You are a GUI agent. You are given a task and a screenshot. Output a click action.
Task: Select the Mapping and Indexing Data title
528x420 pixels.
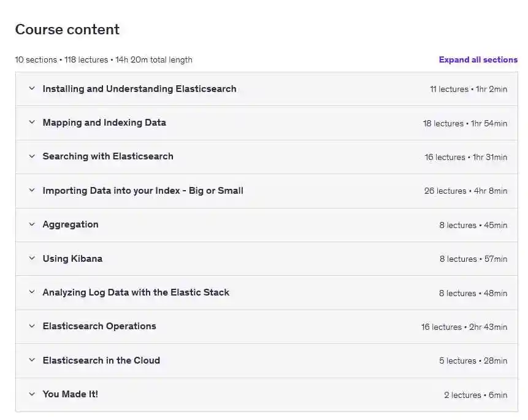point(104,123)
